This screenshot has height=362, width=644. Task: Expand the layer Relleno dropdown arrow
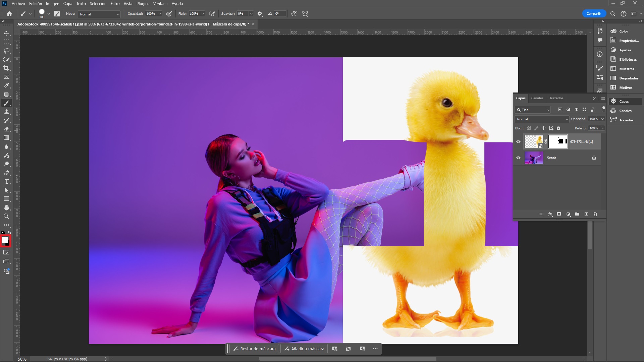click(x=602, y=128)
